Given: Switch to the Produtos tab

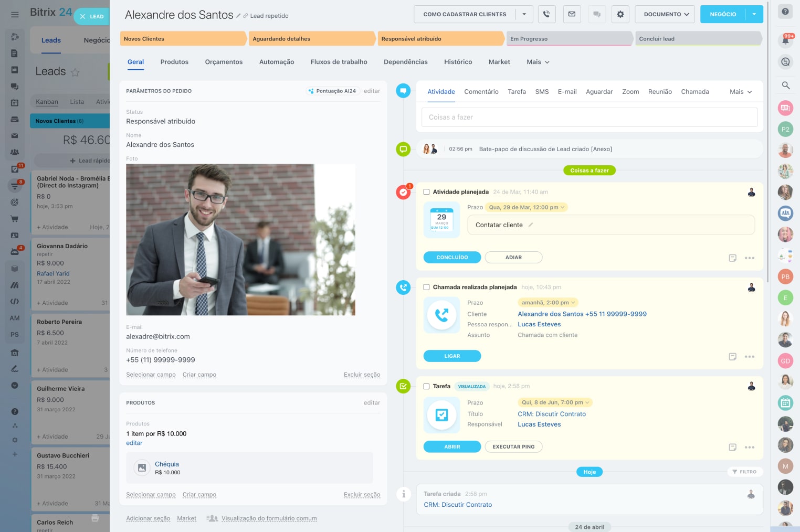Looking at the screenshot, I should (x=174, y=62).
